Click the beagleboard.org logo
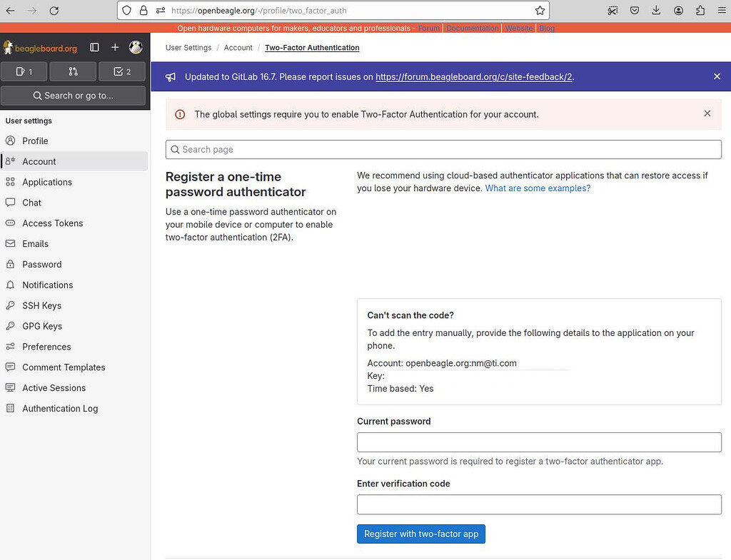The image size is (731, 560). point(40,48)
